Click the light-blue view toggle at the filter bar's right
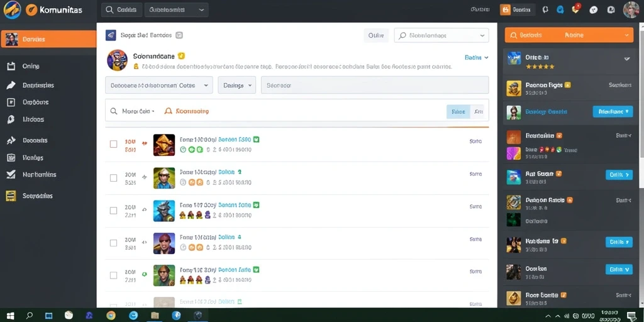This screenshot has width=644, height=322. [x=458, y=111]
